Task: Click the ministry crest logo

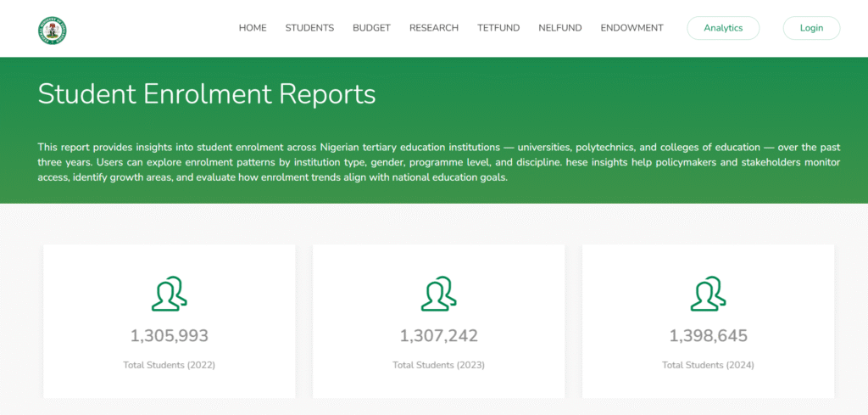Action: [x=53, y=31]
